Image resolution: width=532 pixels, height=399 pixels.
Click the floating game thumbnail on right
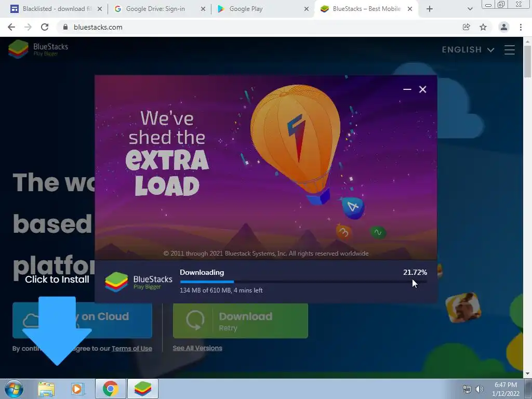(x=463, y=307)
